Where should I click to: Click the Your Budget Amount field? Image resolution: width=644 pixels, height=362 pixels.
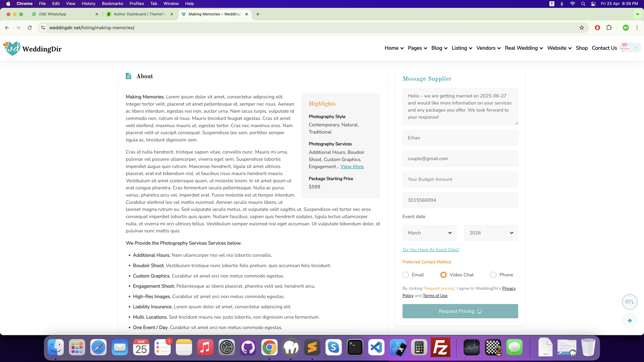[460, 179]
